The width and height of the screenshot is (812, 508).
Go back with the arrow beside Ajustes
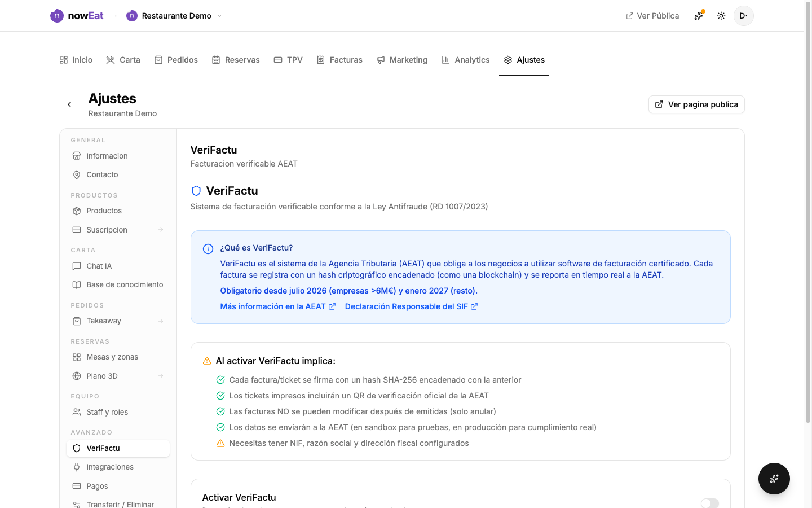pyautogui.click(x=69, y=104)
